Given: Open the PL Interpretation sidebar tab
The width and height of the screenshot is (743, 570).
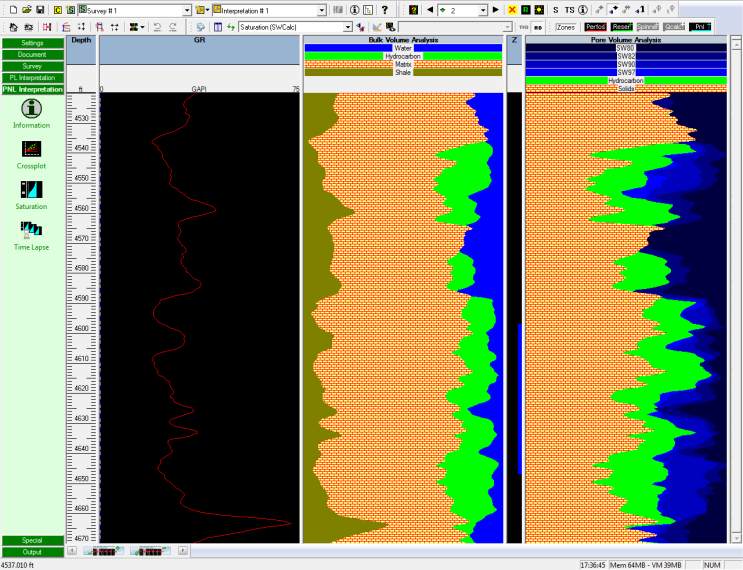Looking at the screenshot, I should (33, 78).
